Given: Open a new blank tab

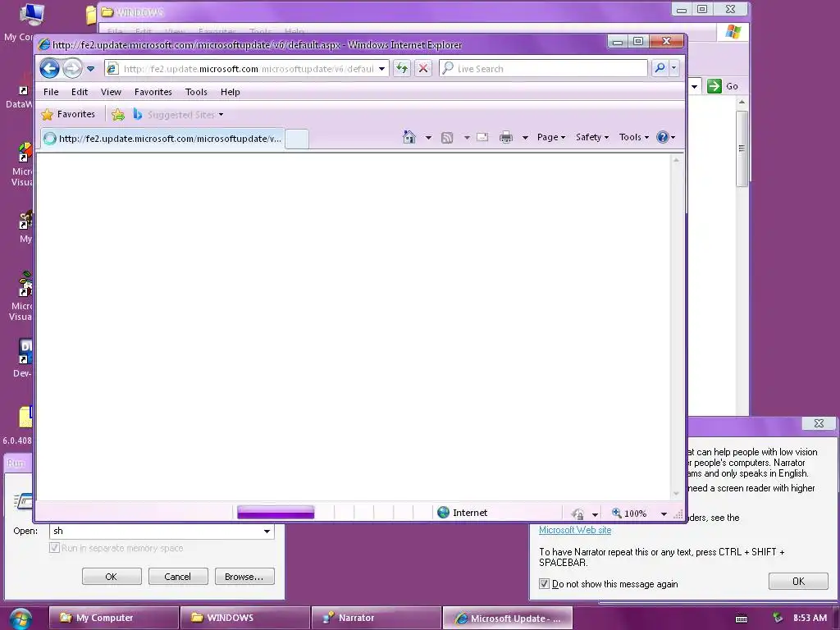Looking at the screenshot, I should [297, 139].
